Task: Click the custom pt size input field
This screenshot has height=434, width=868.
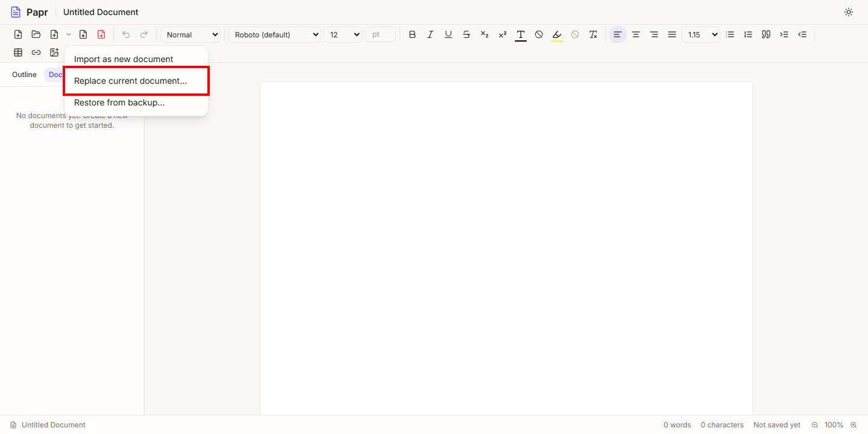Action: click(380, 34)
